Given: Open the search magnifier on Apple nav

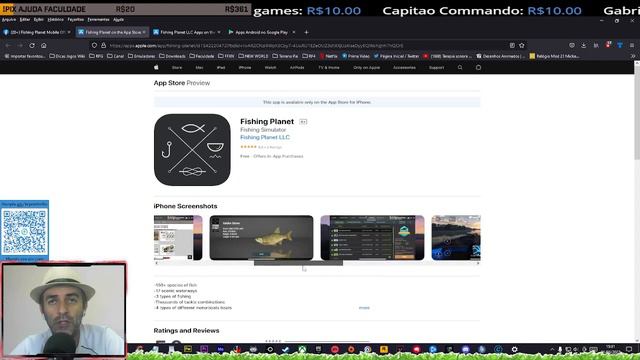Looking at the screenshot, I should click(460, 67).
